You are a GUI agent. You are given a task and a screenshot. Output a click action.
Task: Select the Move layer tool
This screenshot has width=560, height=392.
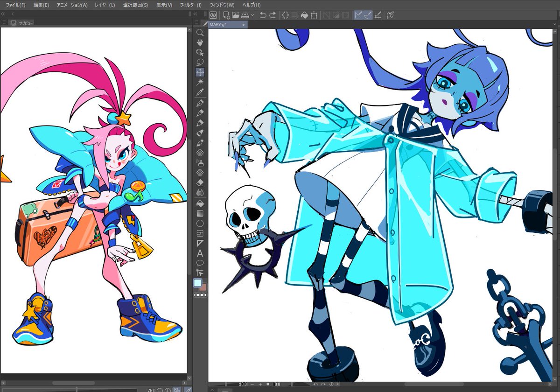point(200,72)
